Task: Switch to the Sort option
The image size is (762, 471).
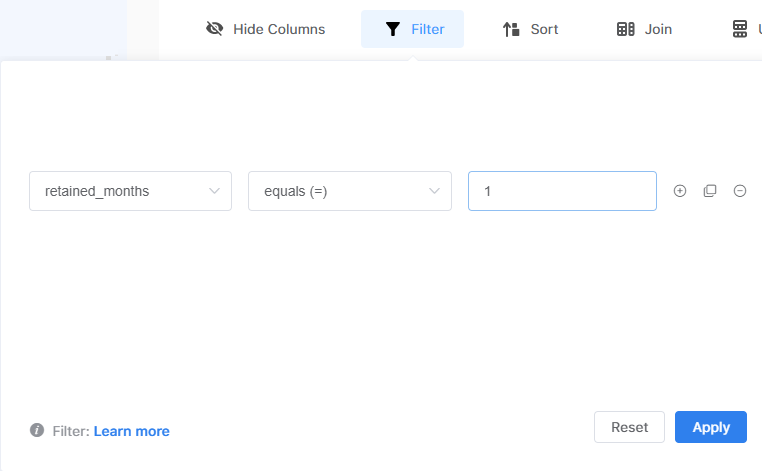Action: tap(544, 29)
